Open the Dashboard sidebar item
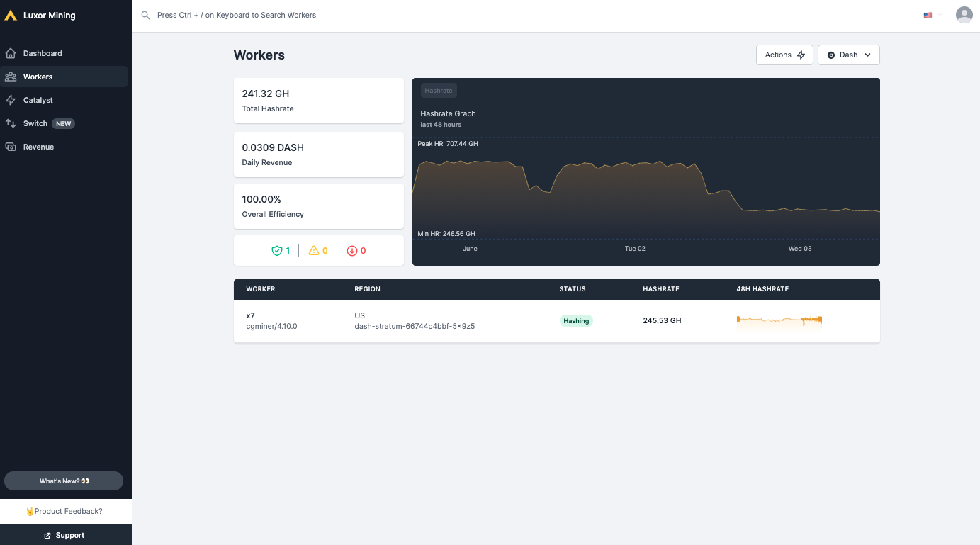Viewport: 980px width, 545px height. (x=43, y=53)
